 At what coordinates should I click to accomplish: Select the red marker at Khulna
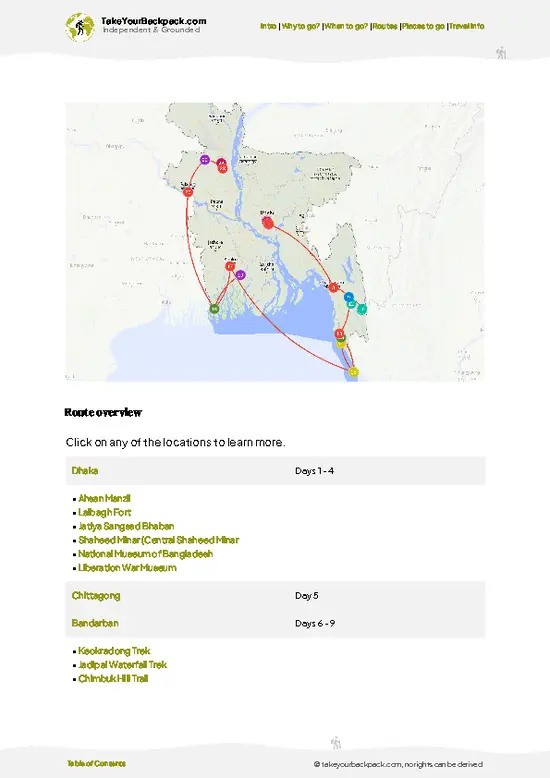point(230,266)
